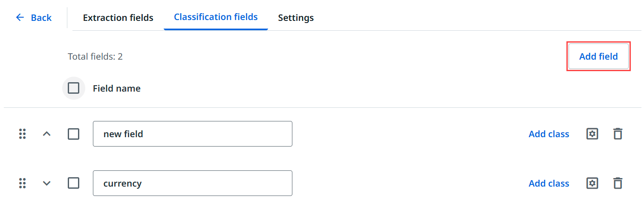
Task: Expand the currency field row
Action: tap(47, 183)
